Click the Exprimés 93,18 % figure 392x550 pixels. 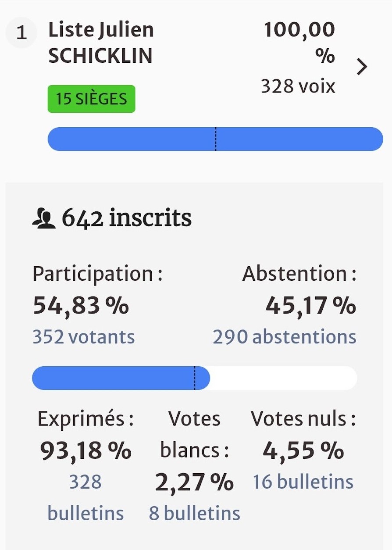click(x=86, y=450)
